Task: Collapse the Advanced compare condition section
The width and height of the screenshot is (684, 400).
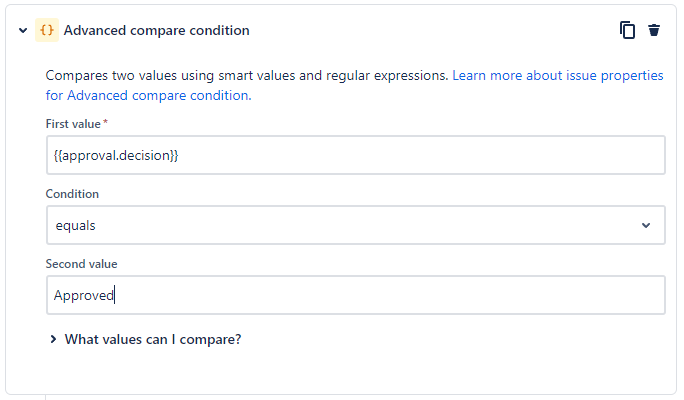Action: [x=23, y=31]
